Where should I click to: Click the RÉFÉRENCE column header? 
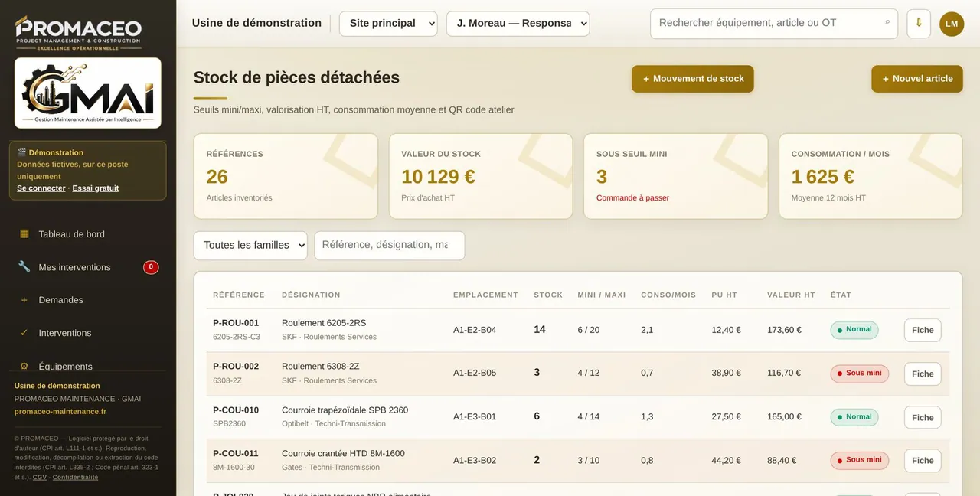239,295
